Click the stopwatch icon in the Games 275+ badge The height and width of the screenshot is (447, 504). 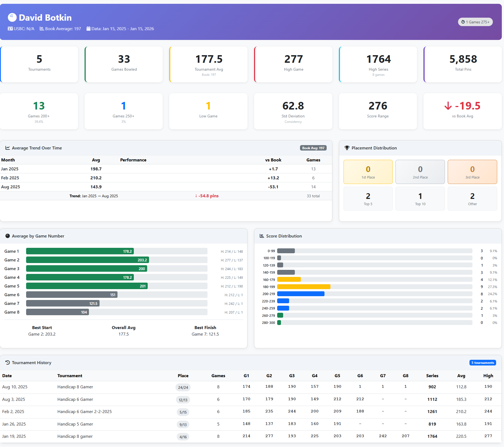coord(462,22)
